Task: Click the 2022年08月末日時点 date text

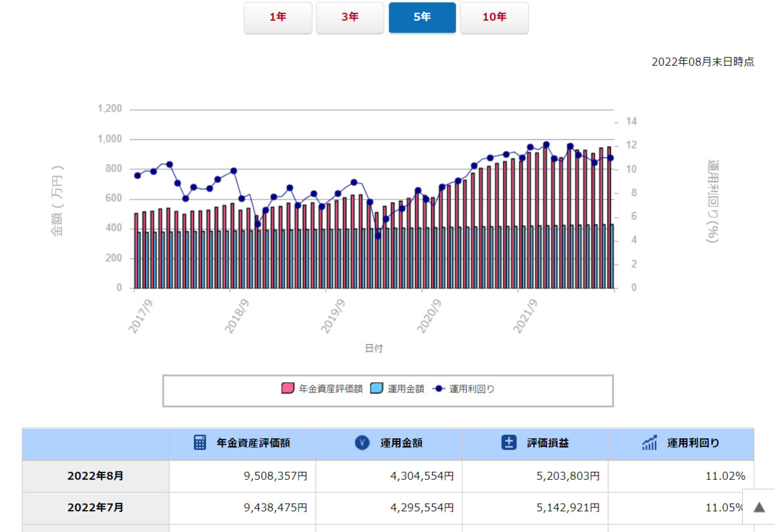Action: (x=703, y=62)
